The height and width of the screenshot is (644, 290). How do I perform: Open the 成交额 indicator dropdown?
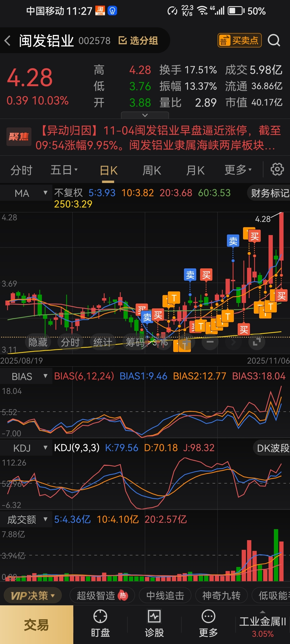pos(26,520)
